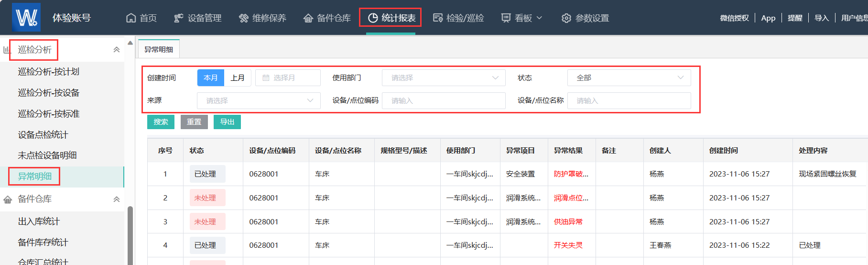Click the 导入 link
The image size is (868, 265).
tap(822, 18)
